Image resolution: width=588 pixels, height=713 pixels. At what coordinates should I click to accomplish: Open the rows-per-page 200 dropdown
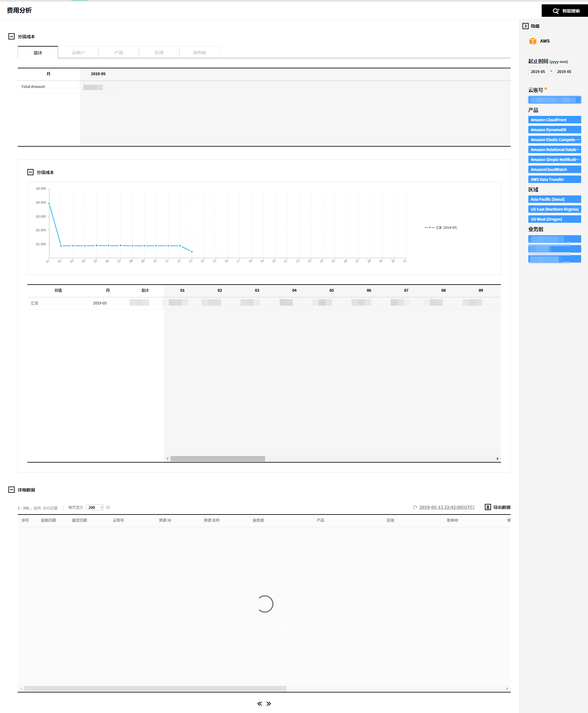coord(94,507)
